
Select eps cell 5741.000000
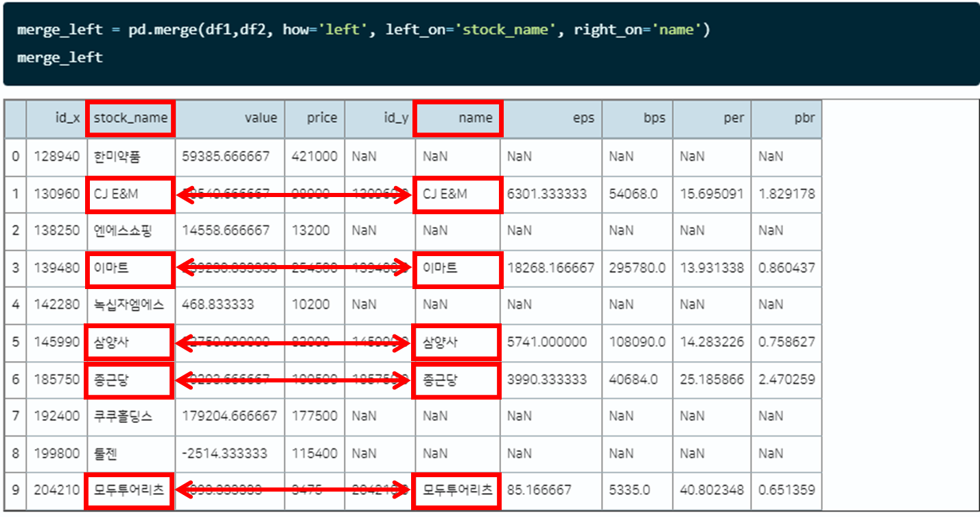(552, 342)
